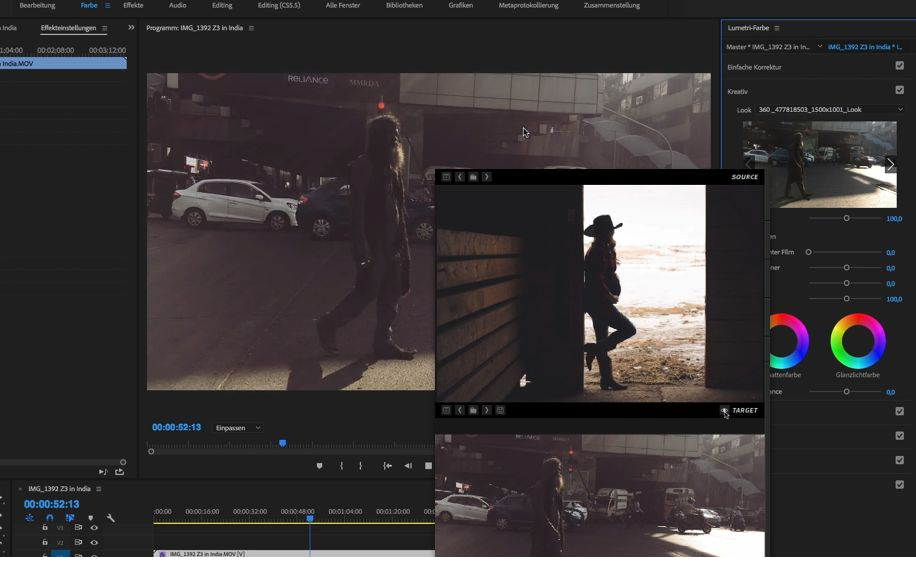Viewport: 916px width, 579px height.
Task: Switch to the Grafiken workspace
Action: click(461, 5)
